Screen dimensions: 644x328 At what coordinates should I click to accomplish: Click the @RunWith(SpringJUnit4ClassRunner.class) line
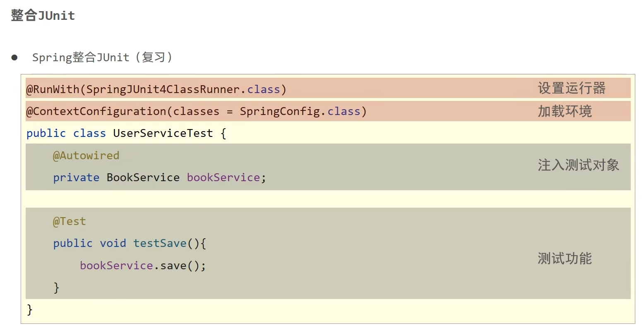pyautogui.click(x=156, y=89)
